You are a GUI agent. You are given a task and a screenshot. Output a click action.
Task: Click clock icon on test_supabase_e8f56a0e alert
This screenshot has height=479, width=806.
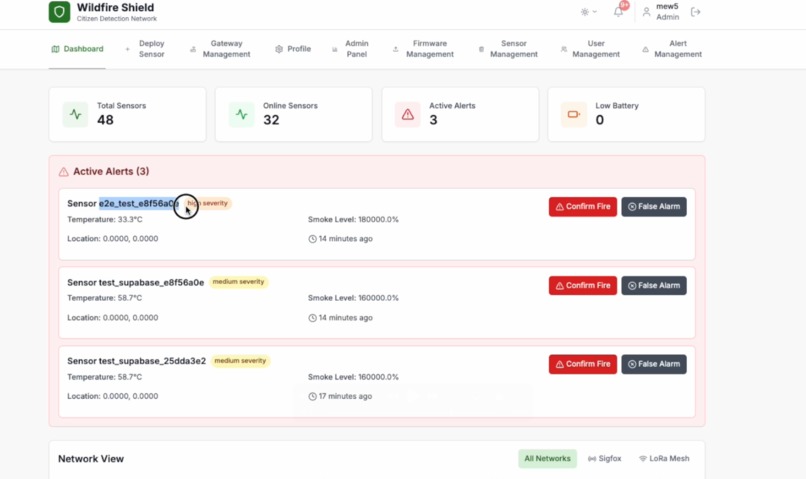click(312, 318)
